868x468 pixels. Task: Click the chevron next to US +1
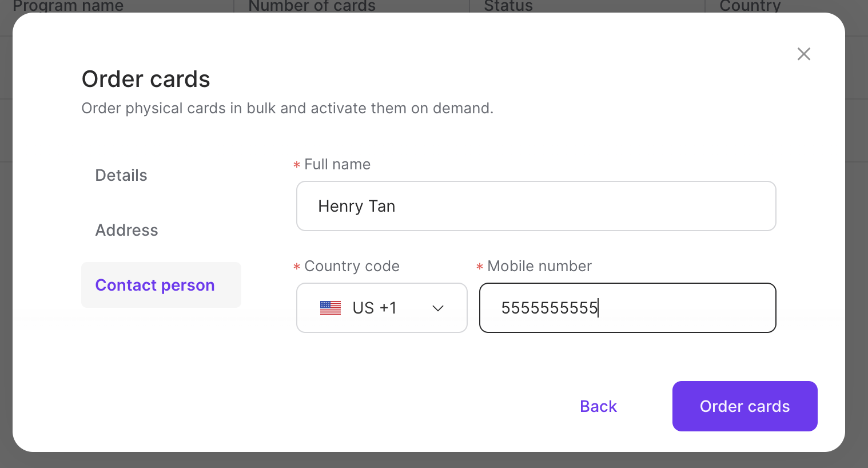438,308
